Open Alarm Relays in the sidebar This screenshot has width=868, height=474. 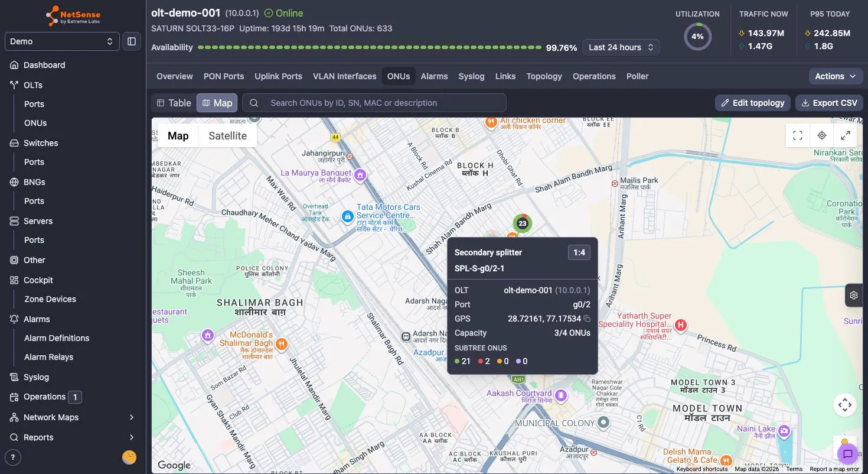point(49,357)
